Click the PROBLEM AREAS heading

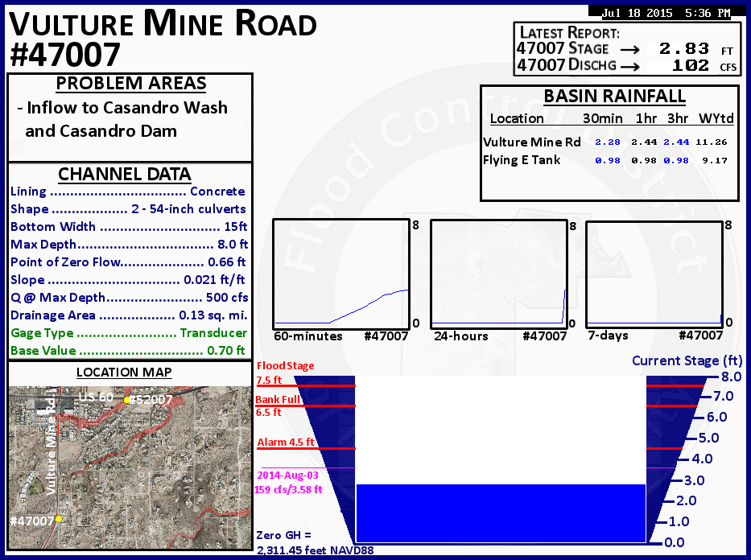(x=130, y=84)
